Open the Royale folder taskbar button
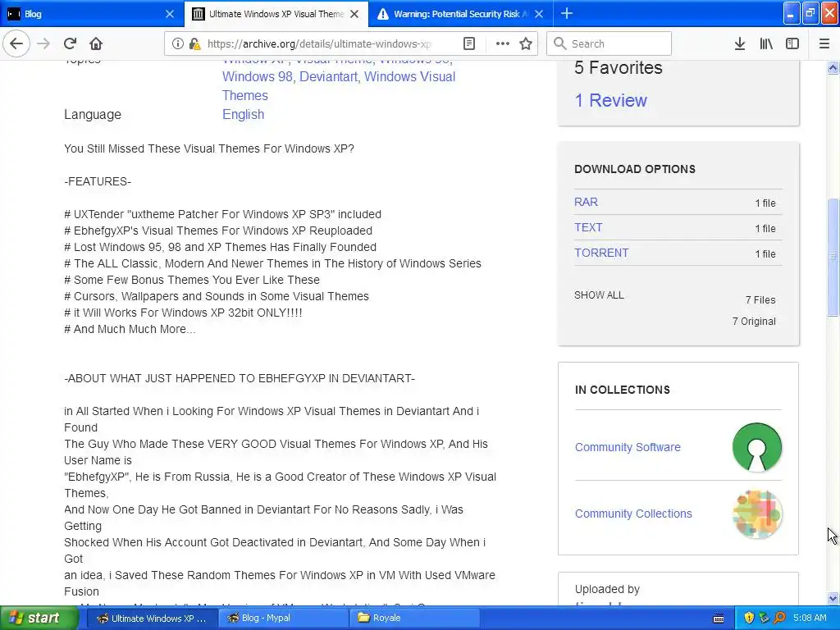The image size is (840, 630). [x=414, y=619]
